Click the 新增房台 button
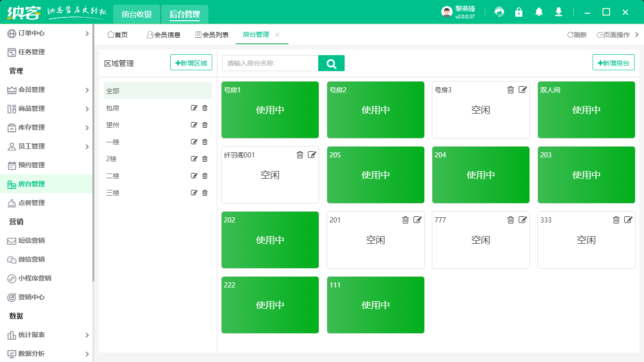Screen dimensions: 644x362 point(613,63)
